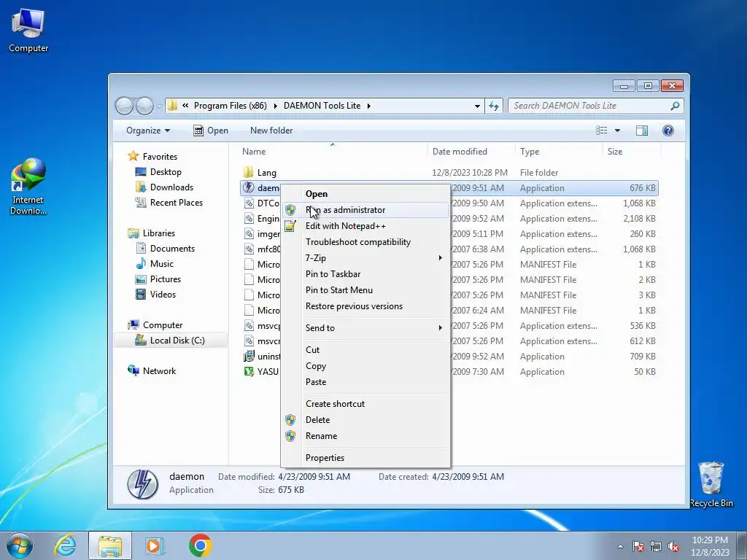Screen dimensions: 747x560
Task: Expand the arrow after Program Files (x86)
Action: [x=275, y=106]
